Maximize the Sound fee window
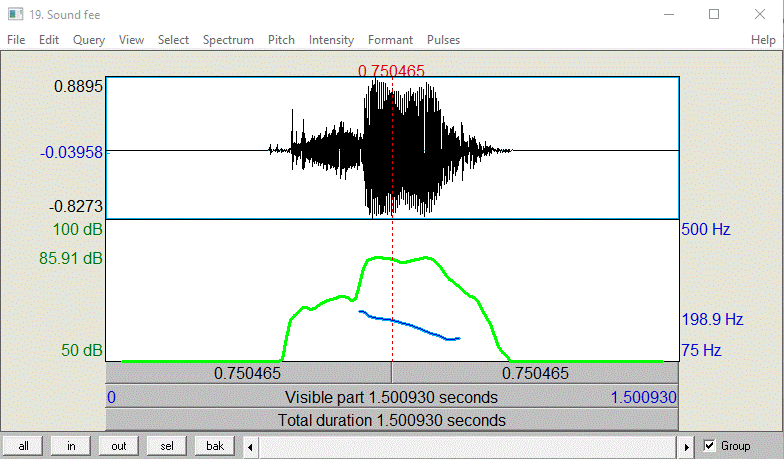The image size is (784, 459). click(714, 14)
